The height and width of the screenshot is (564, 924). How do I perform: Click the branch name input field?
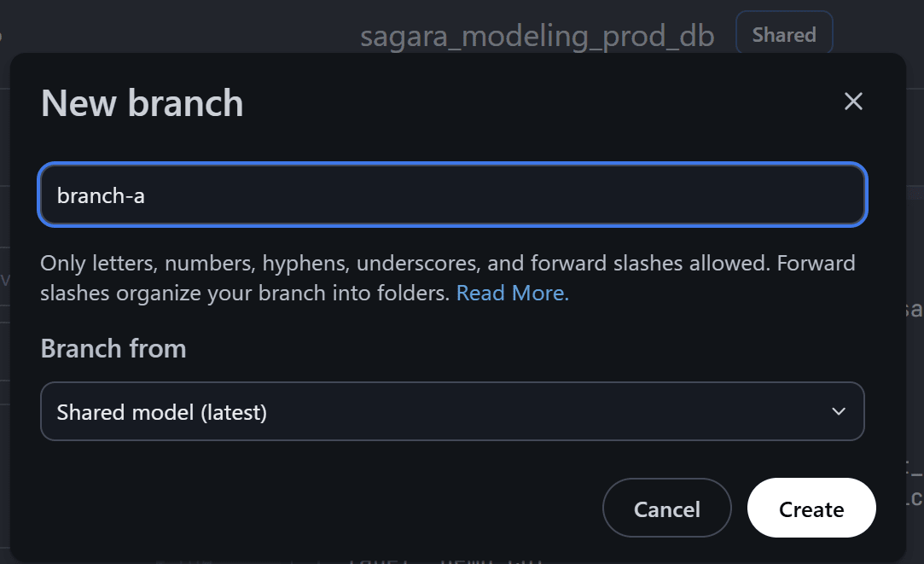tap(452, 195)
